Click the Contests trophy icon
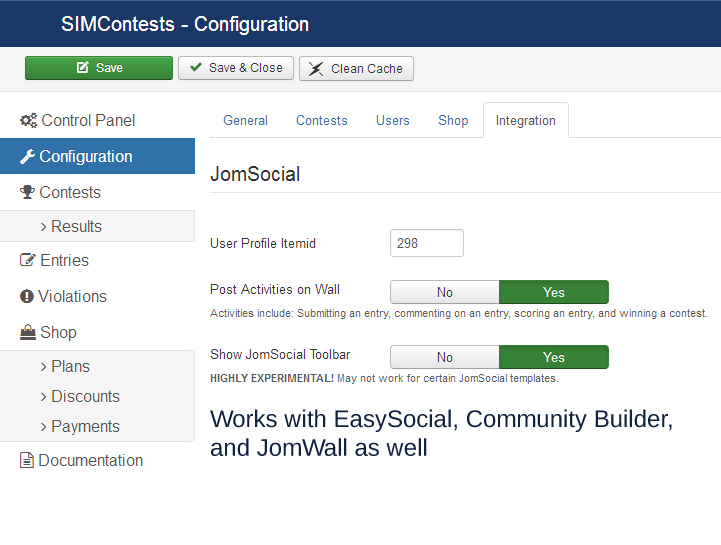The width and height of the screenshot is (721, 545). (x=27, y=192)
